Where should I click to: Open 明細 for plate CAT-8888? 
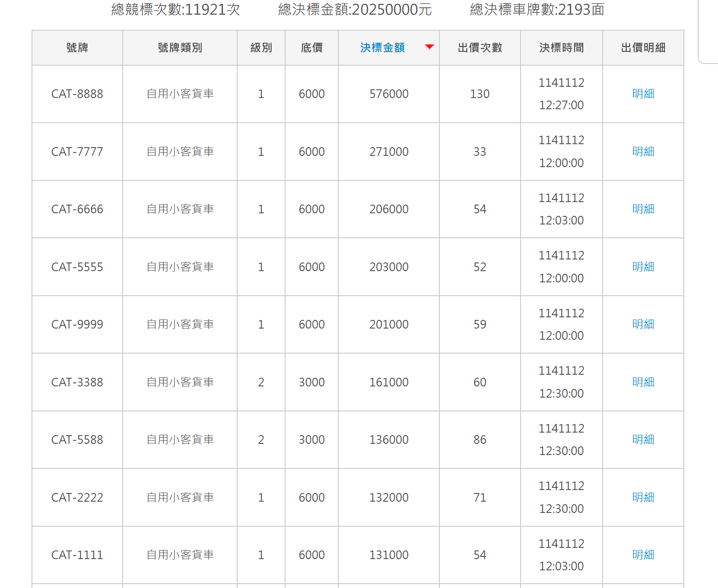pyautogui.click(x=643, y=94)
